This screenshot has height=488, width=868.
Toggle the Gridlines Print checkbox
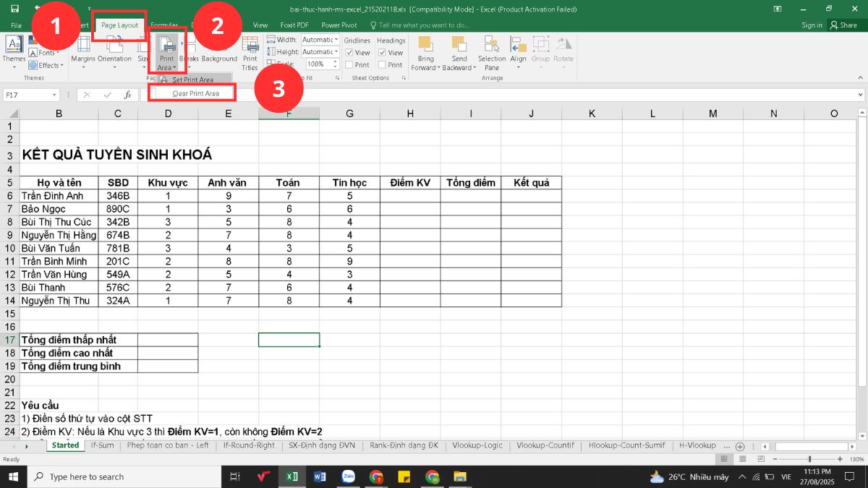pyautogui.click(x=349, y=65)
